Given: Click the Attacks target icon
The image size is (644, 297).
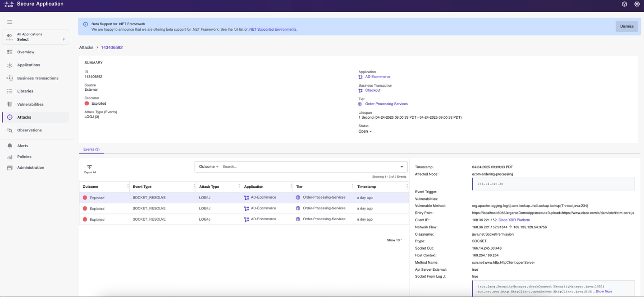Looking at the screenshot, I should (9, 117).
